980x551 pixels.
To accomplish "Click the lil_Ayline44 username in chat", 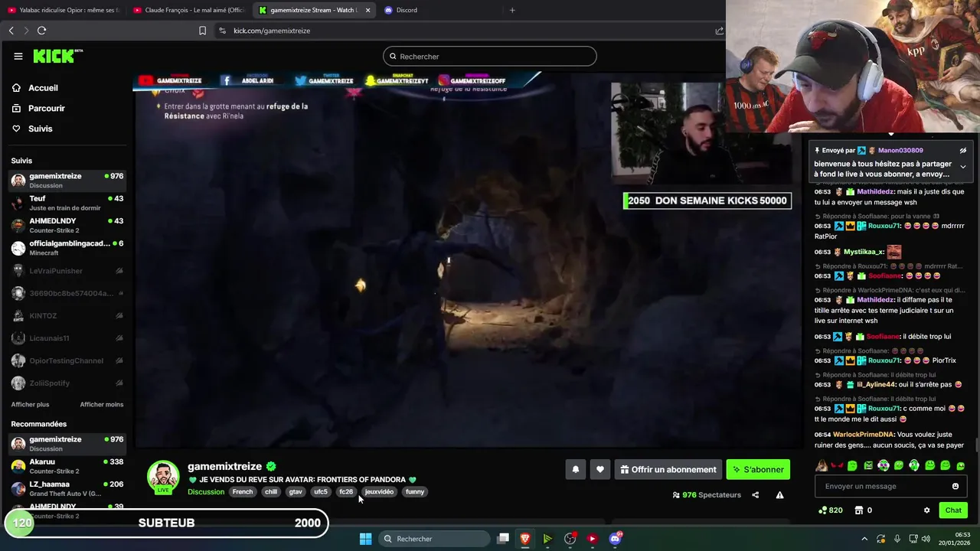I will click(x=876, y=385).
